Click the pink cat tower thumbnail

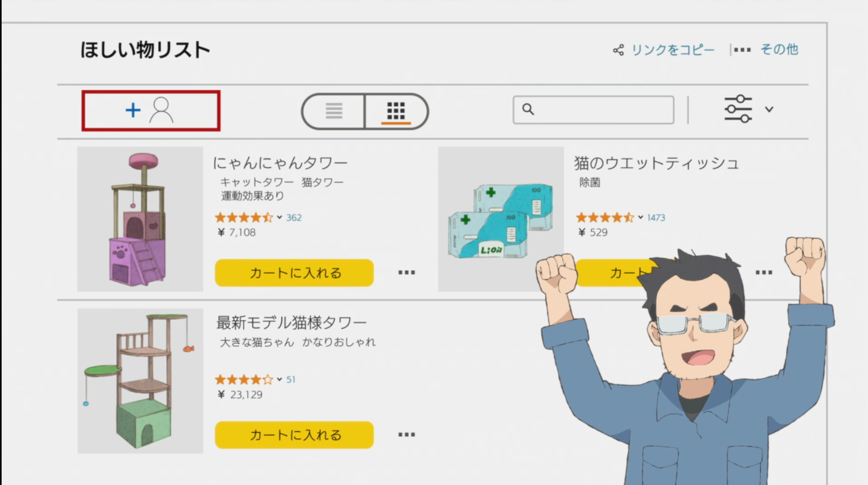[x=140, y=219]
